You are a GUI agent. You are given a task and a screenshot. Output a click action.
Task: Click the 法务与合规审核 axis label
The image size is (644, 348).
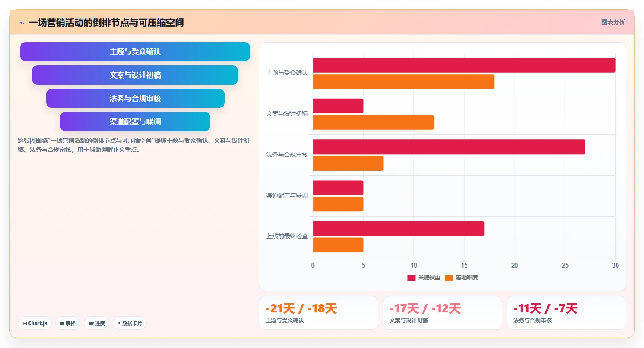click(287, 155)
